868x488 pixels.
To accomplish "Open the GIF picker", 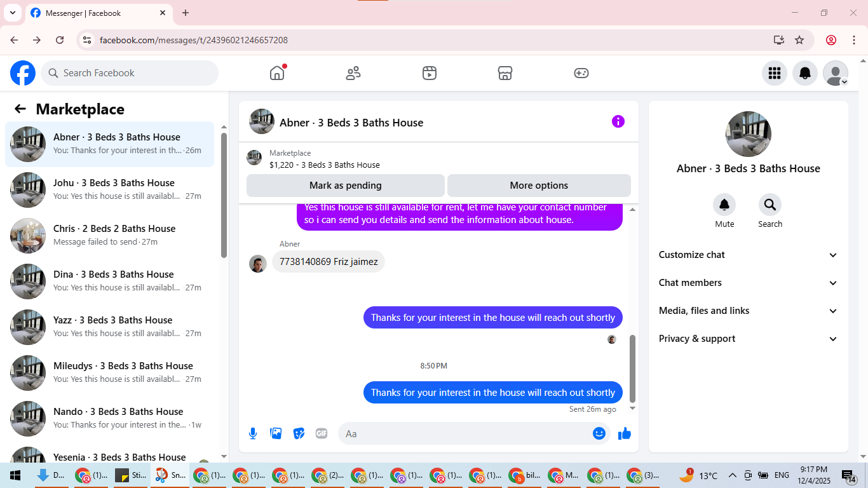I will 322,433.
